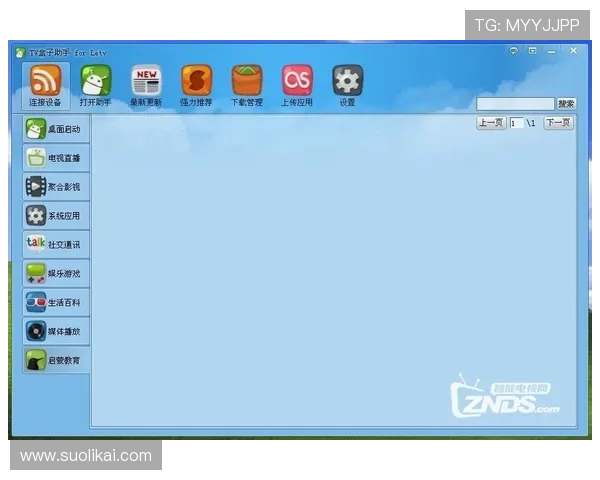Open 系统应用 system apps category
The width and height of the screenshot is (600, 480).
coord(56,216)
